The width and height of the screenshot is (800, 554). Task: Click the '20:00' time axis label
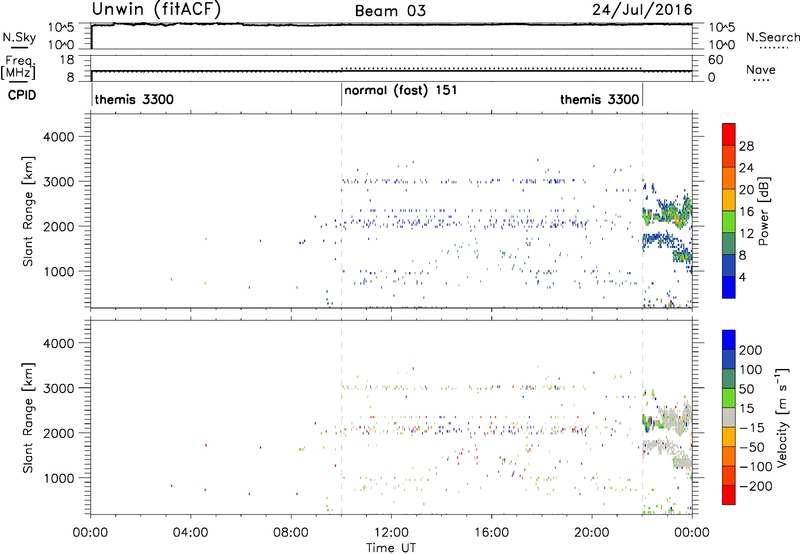(x=592, y=533)
